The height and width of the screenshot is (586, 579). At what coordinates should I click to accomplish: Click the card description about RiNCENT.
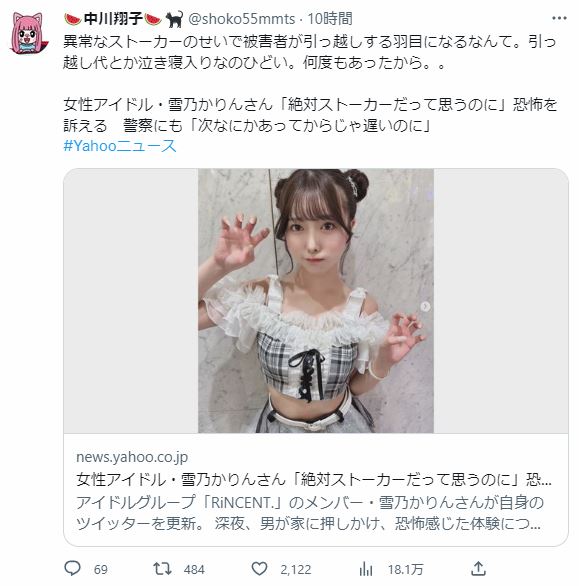tap(310, 513)
